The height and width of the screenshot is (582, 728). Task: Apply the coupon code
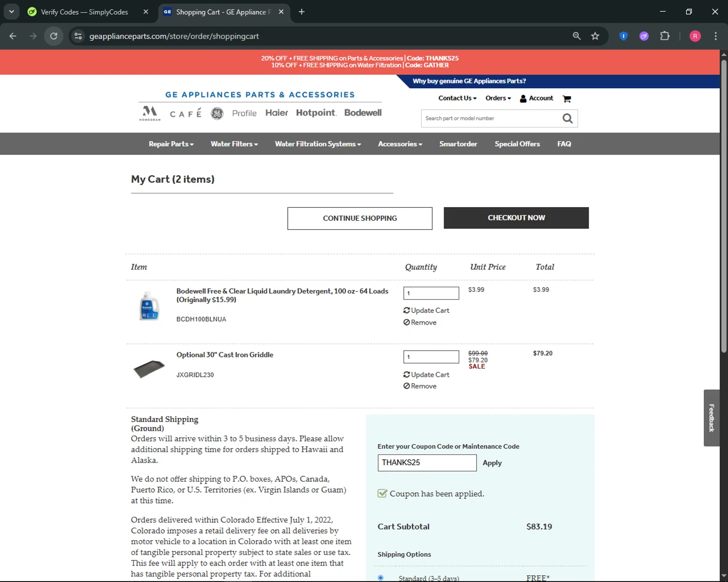tap(492, 463)
